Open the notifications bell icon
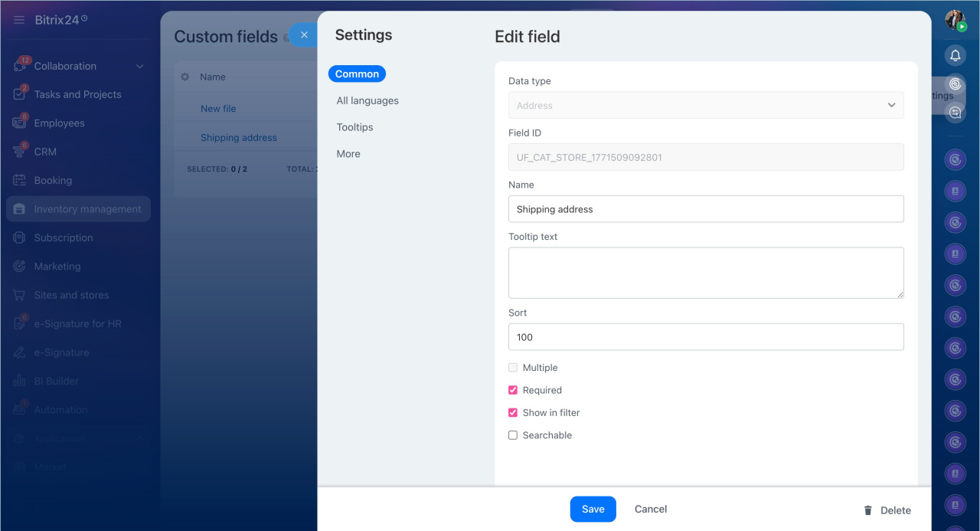This screenshot has width=980, height=531. click(x=955, y=55)
